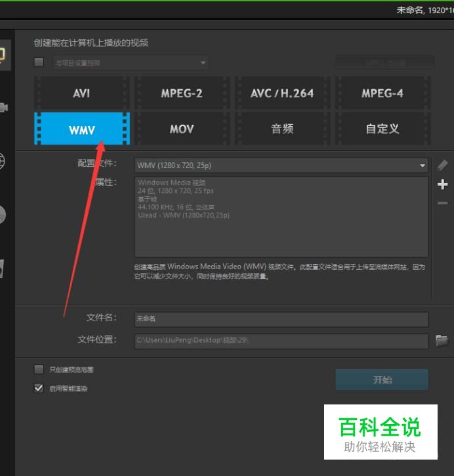Select the disc sidebar icon
This screenshot has width=454, height=476.
(3, 215)
